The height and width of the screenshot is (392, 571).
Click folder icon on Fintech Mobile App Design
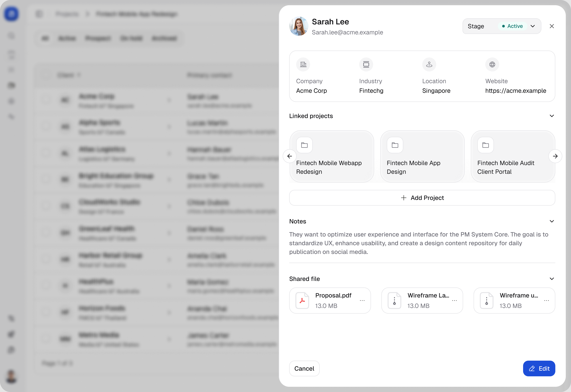coord(395,145)
